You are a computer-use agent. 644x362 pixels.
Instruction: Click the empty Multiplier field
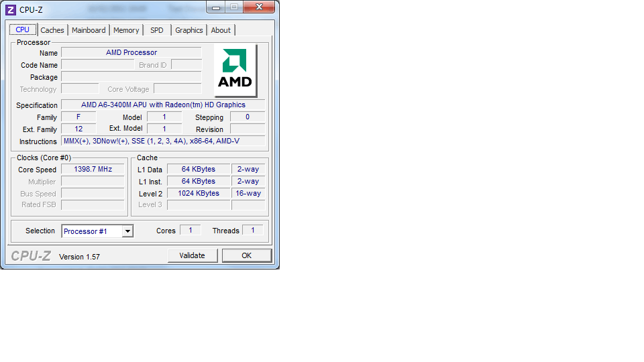point(93,182)
